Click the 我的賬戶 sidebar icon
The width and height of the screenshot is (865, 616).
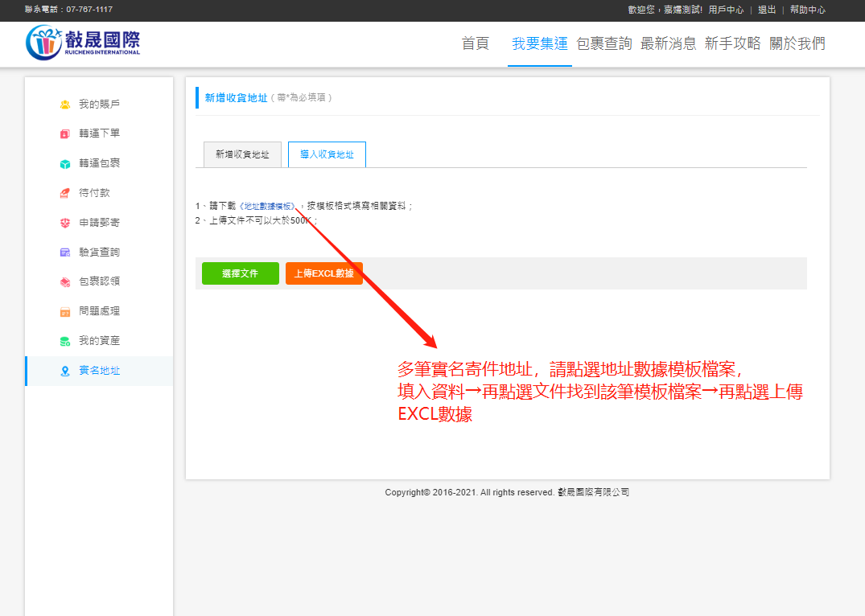65,105
